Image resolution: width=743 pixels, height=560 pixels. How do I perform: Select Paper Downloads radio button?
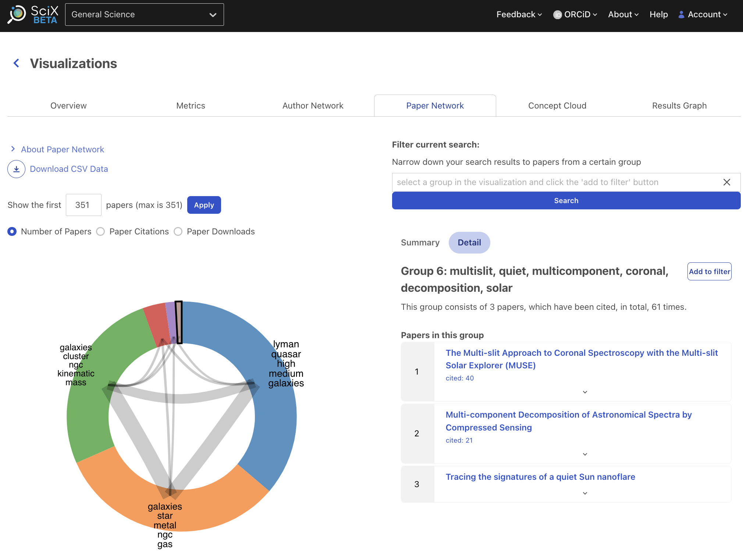click(178, 231)
